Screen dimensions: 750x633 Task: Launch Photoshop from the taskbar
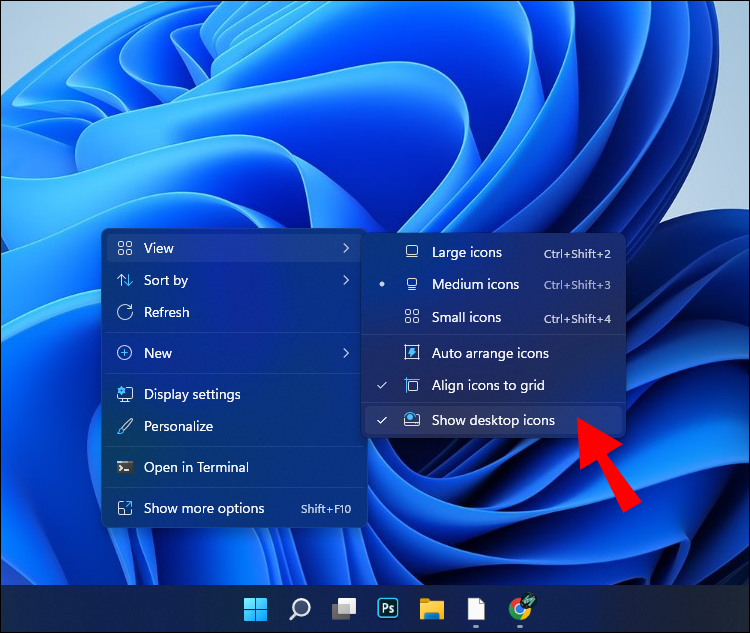388,608
